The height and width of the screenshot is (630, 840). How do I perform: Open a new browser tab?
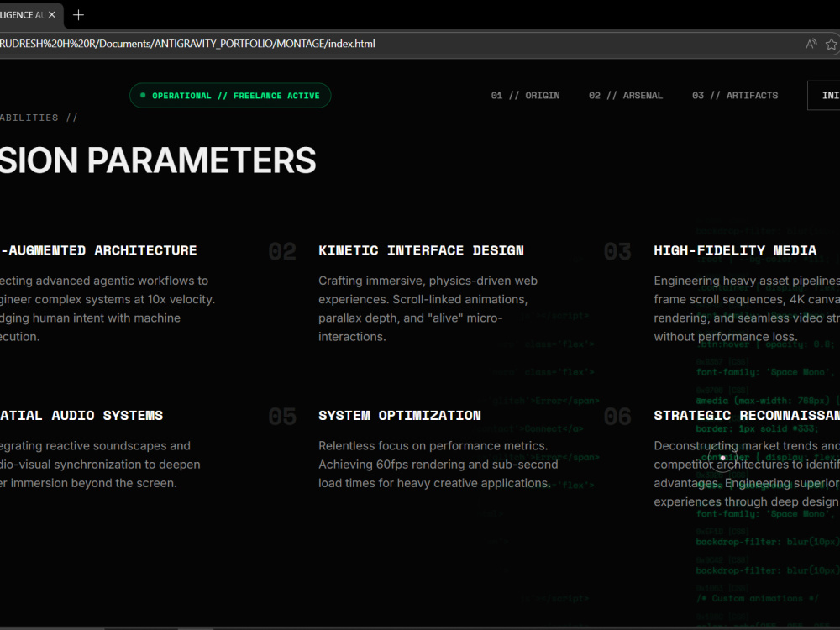pyautogui.click(x=78, y=15)
